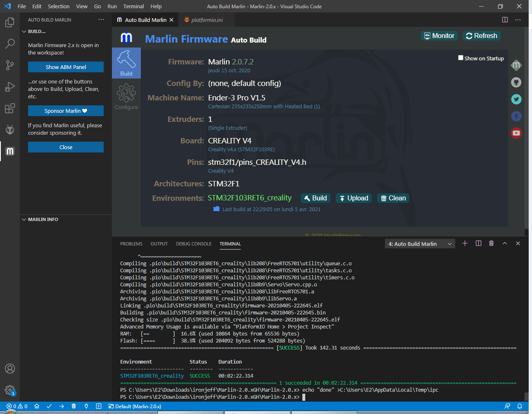Open the Configure tool in Auto Build
This screenshot has width=532, height=414.
point(126,97)
